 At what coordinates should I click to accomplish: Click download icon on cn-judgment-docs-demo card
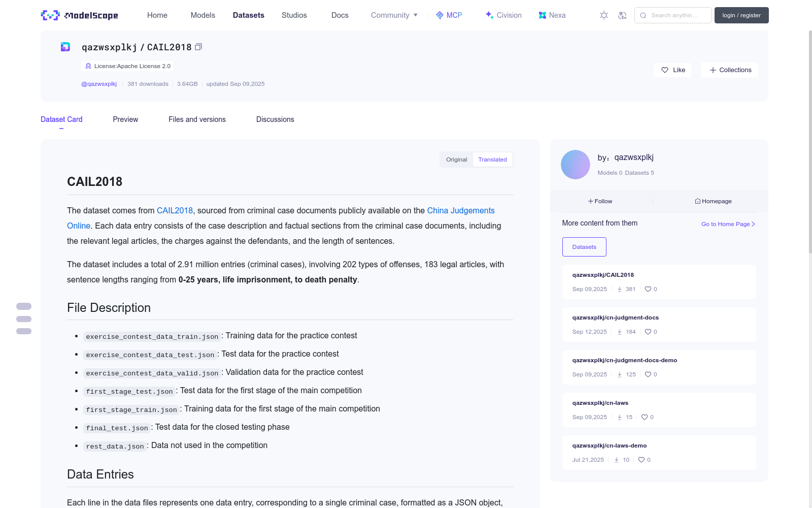coord(620,374)
